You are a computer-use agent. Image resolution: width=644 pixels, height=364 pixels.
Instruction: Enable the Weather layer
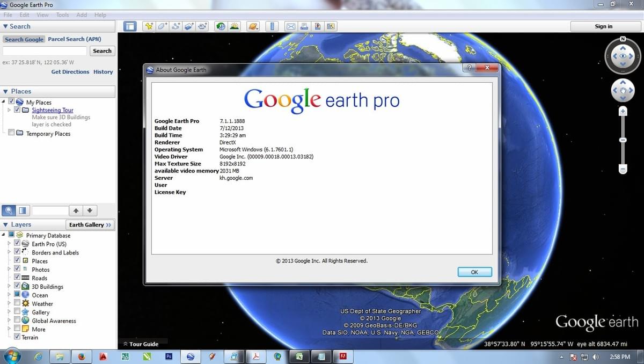[x=18, y=303]
